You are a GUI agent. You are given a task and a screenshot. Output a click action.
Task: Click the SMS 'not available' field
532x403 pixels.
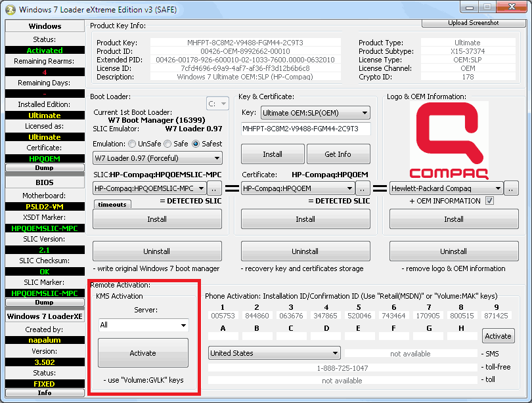pos(410,354)
